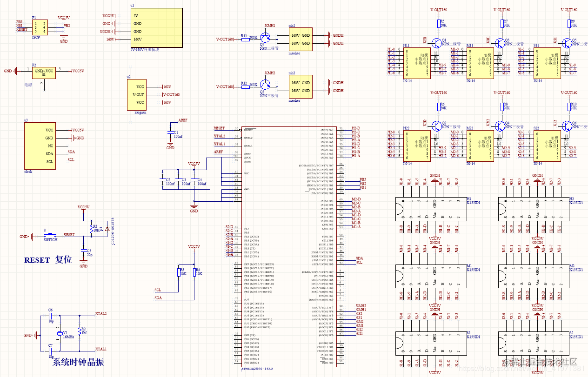Image resolution: width=588 pixels, height=377 pixels.
Task: Click NPN transistor Q1
Action: 437,43
